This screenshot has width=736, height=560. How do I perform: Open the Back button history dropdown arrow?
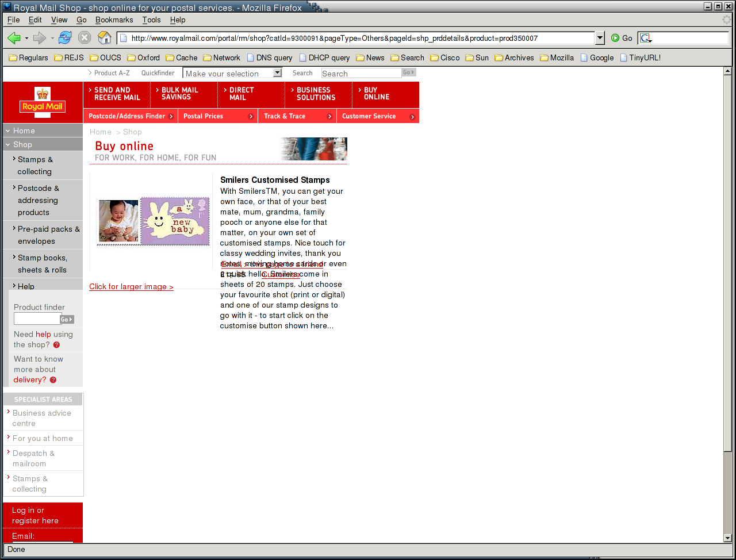click(x=26, y=39)
